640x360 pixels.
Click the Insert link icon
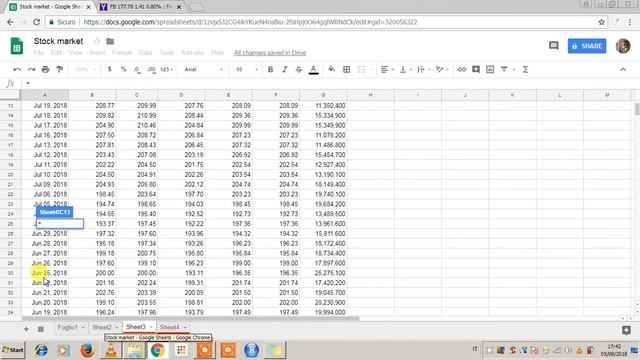point(462,69)
